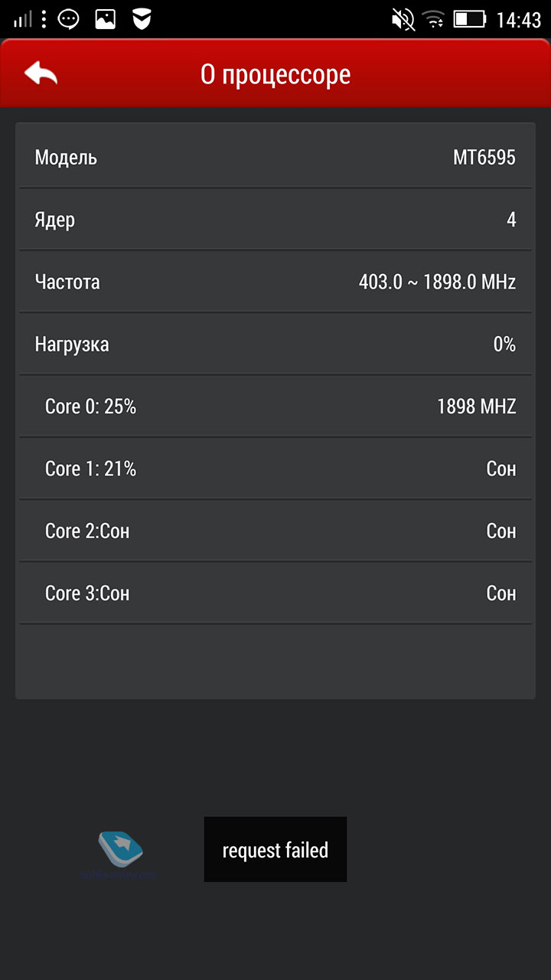Select the Нагрузка 0% row

pos(275,345)
